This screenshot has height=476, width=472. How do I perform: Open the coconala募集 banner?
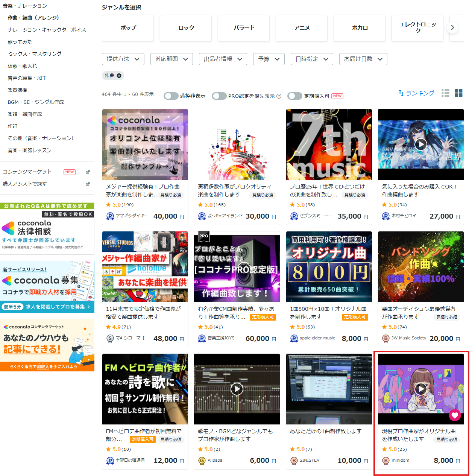(47, 287)
